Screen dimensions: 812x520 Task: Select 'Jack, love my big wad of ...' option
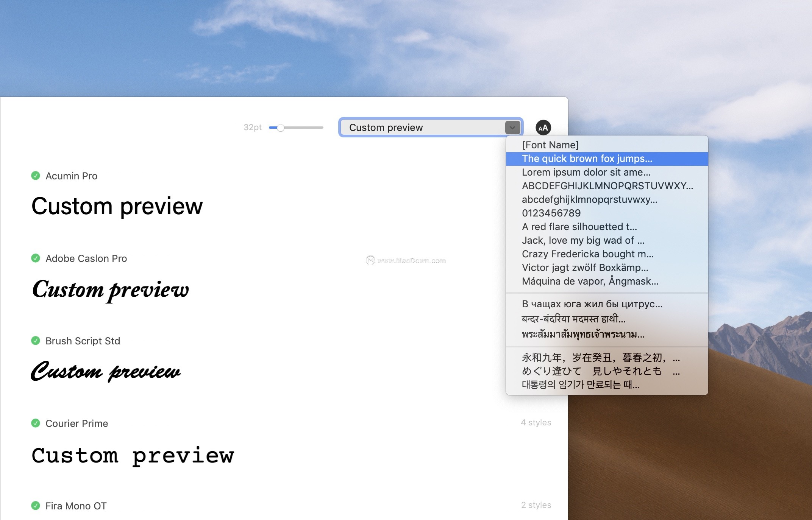click(x=607, y=240)
